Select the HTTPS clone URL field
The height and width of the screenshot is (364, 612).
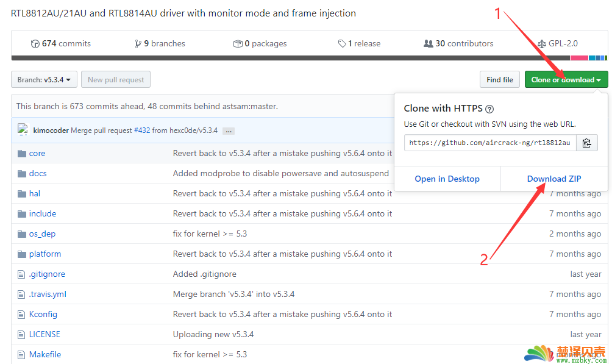(490, 143)
